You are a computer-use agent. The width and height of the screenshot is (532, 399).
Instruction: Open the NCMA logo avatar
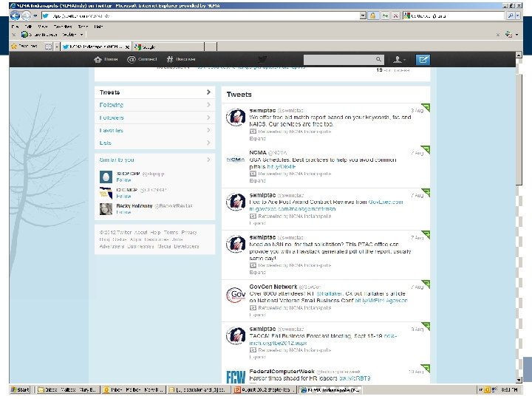pyautogui.click(x=236, y=160)
